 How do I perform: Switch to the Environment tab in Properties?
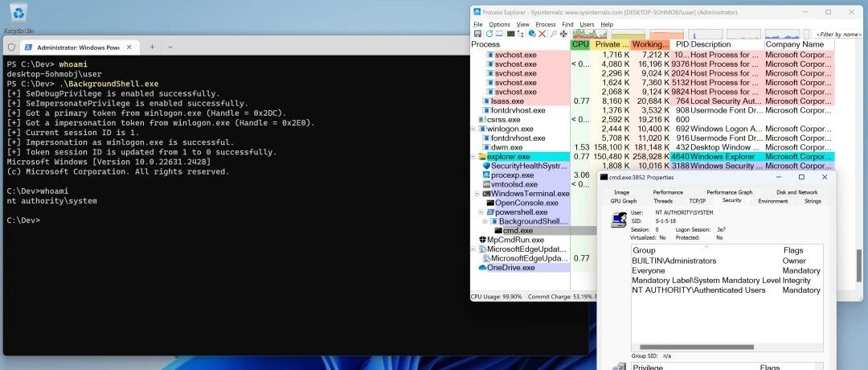[773, 201]
